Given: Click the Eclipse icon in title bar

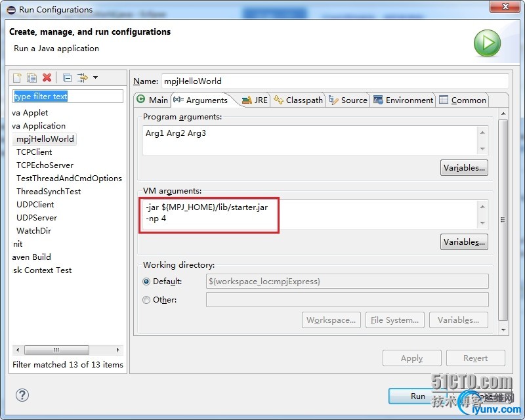Looking at the screenshot, I should pyautogui.click(x=11, y=10).
